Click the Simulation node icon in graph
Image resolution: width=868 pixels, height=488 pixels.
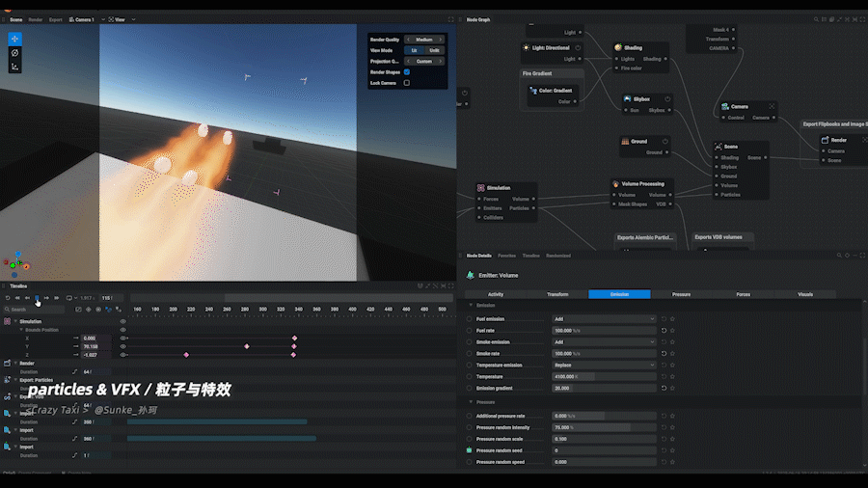[x=480, y=188]
